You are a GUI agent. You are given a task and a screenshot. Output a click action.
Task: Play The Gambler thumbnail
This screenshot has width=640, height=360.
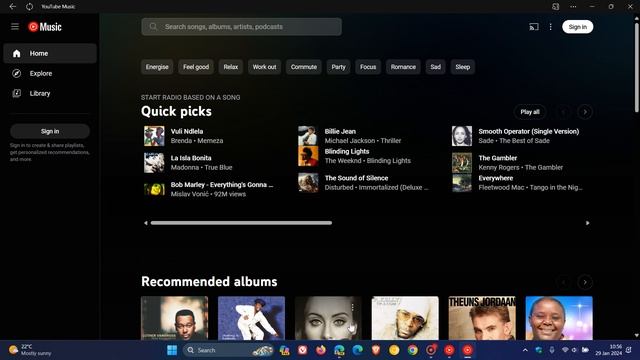462,163
